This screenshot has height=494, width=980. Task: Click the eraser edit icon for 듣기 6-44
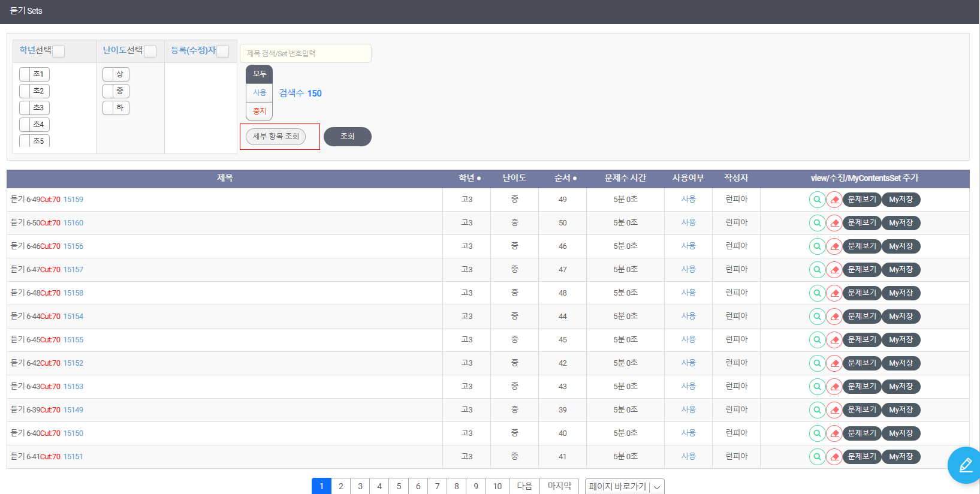pos(834,317)
